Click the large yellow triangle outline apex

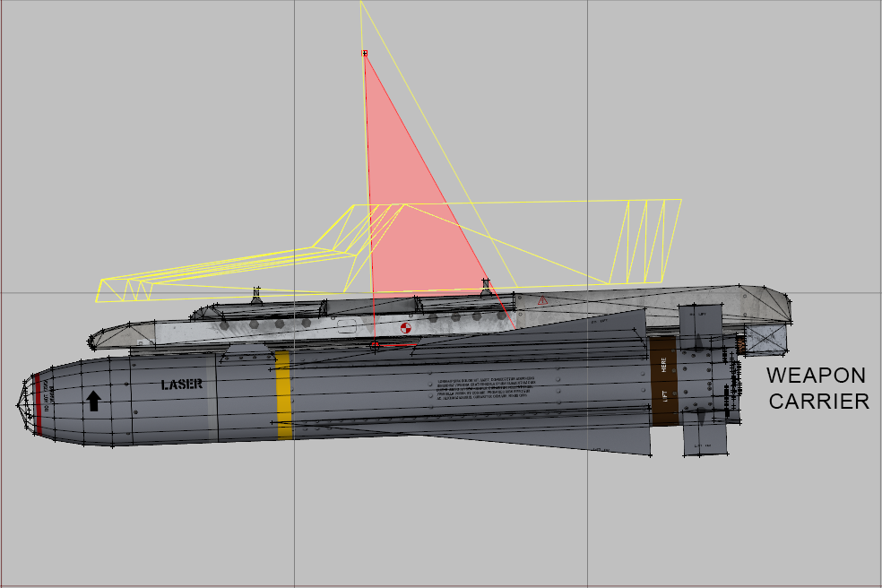(x=361, y=3)
